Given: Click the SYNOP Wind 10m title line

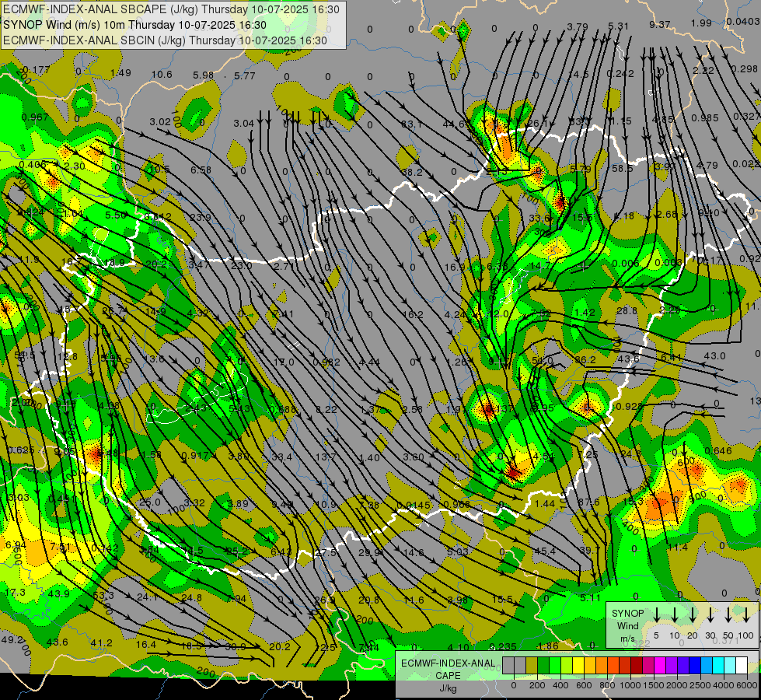Looking at the screenshot, I should [135, 25].
